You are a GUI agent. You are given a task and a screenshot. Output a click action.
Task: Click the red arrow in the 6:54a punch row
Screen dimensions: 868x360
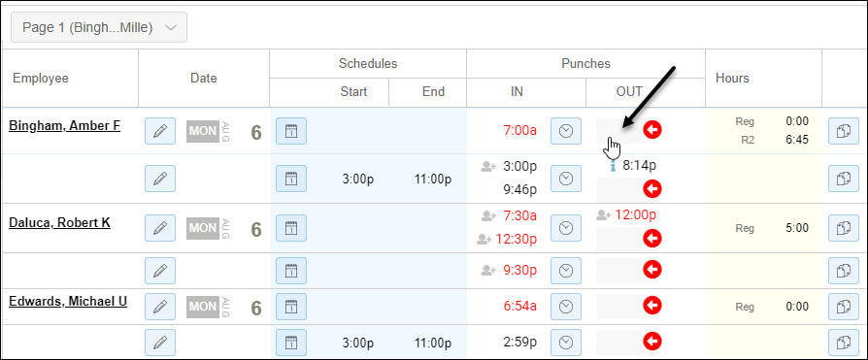coord(652,306)
